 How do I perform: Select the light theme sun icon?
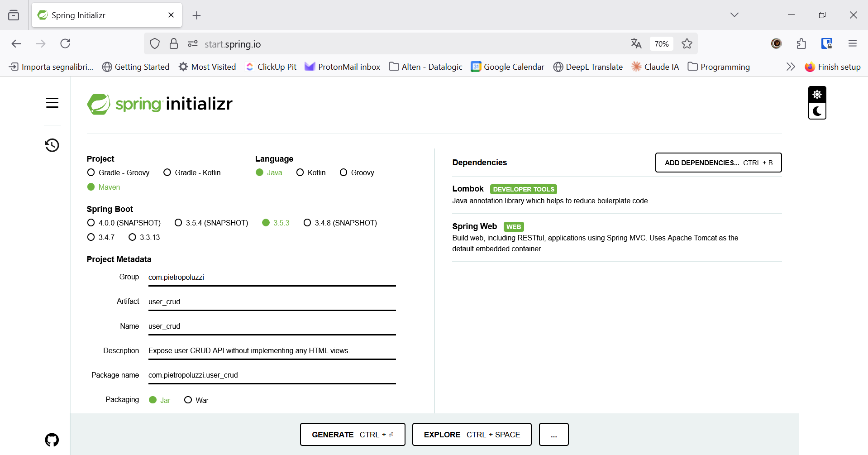click(x=817, y=94)
